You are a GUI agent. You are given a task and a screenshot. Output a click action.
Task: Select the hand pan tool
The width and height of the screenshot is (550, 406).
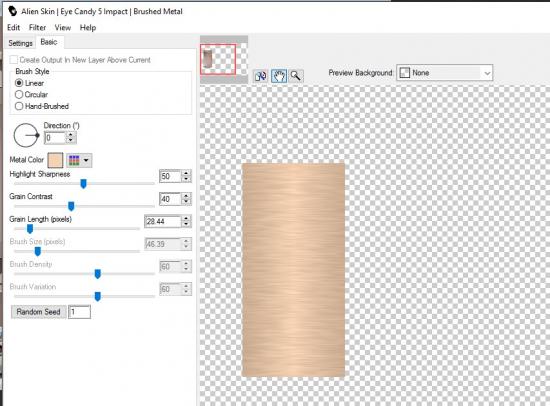pos(279,76)
